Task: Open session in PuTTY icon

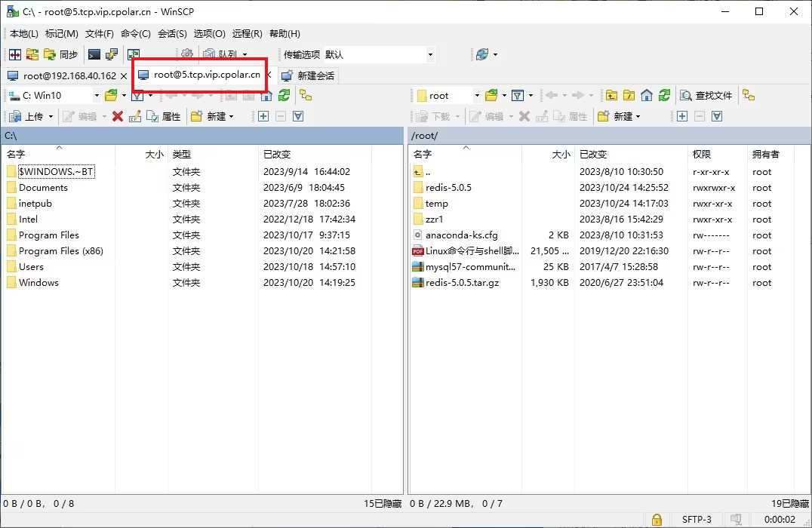Action: click(112, 54)
